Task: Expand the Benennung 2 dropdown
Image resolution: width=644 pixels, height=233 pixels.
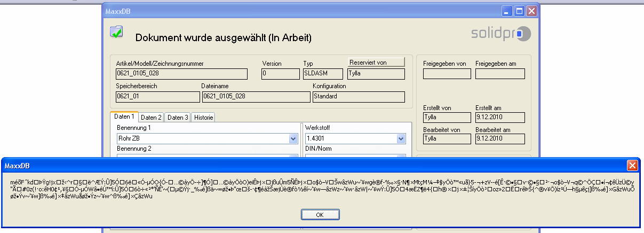Action: 293,157
